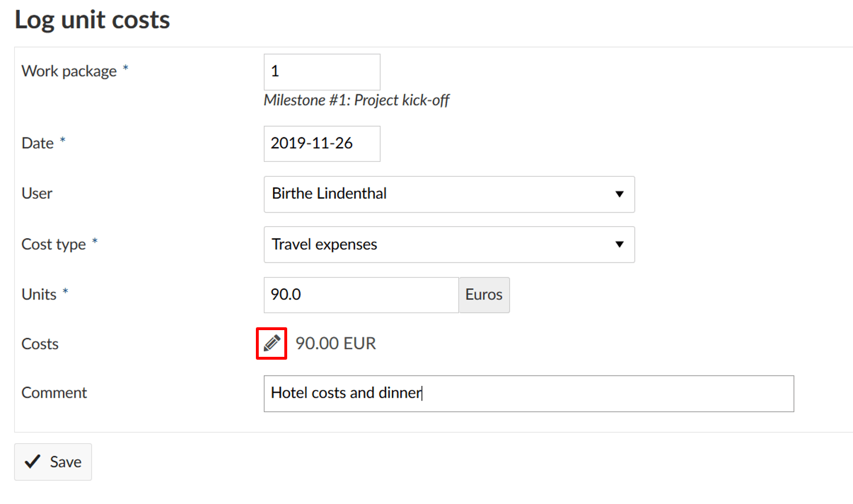
Task: Place cursor after Hotel costs and dinner
Action: point(422,393)
